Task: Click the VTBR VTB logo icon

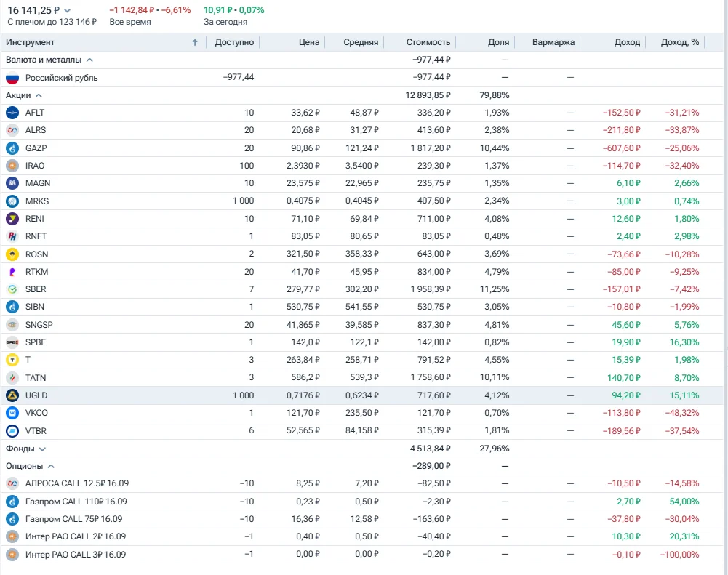Action: [12, 431]
